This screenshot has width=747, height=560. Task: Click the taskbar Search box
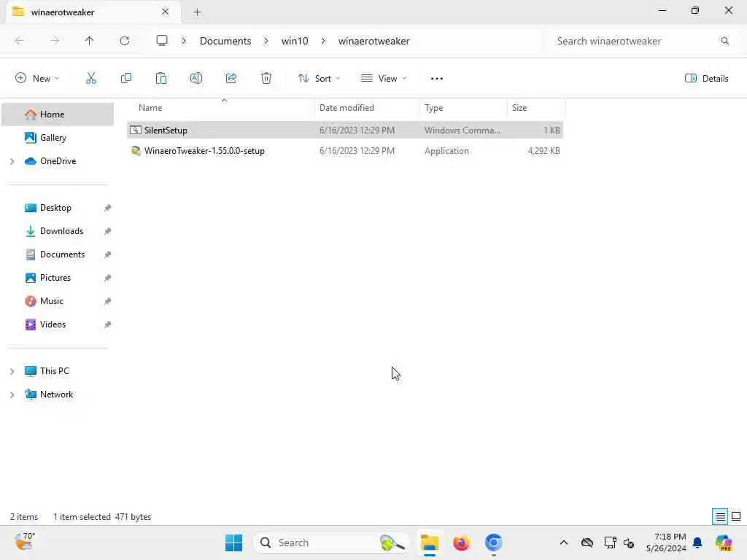point(332,542)
